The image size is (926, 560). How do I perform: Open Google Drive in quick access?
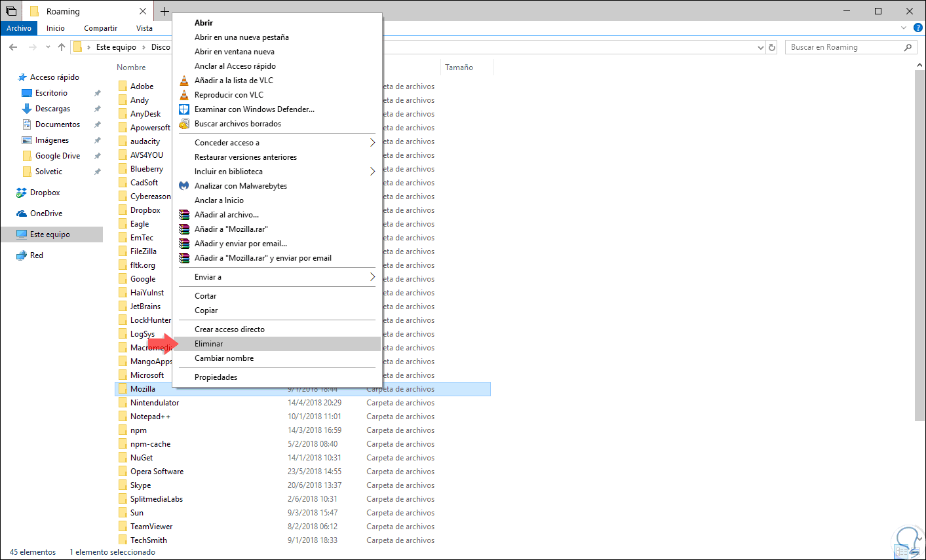click(x=58, y=156)
